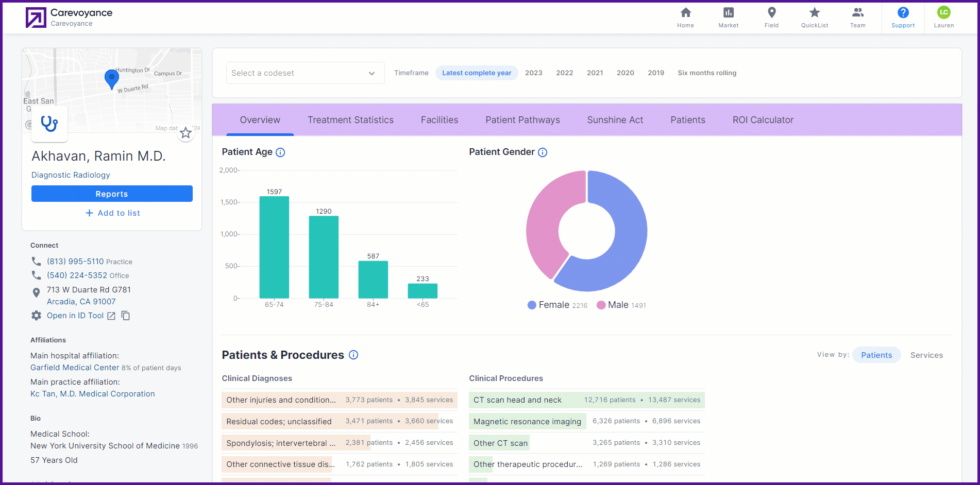The image size is (980, 485).
Task: Click the blue Reports button
Action: (112, 194)
